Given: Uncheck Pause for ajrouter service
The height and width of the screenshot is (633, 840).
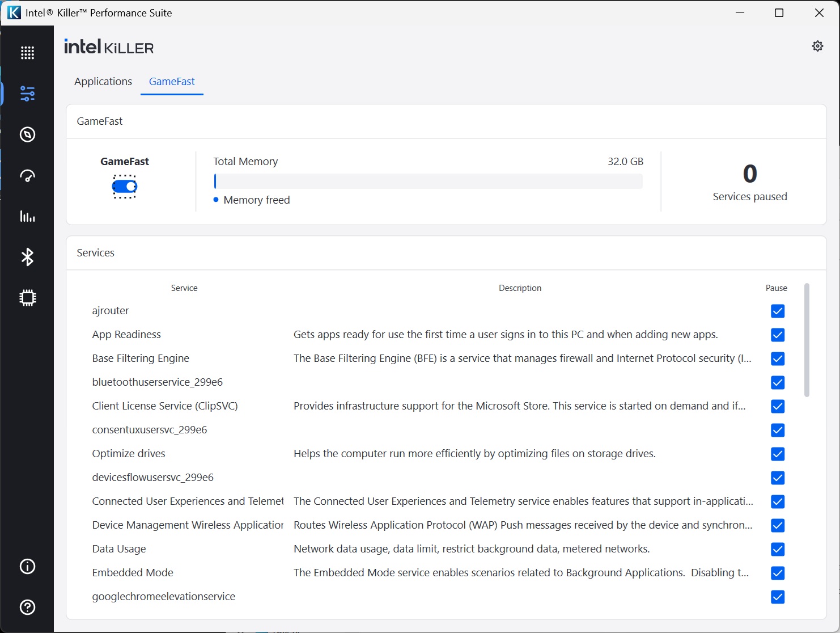Looking at the screenshot, I should [778, 311].
